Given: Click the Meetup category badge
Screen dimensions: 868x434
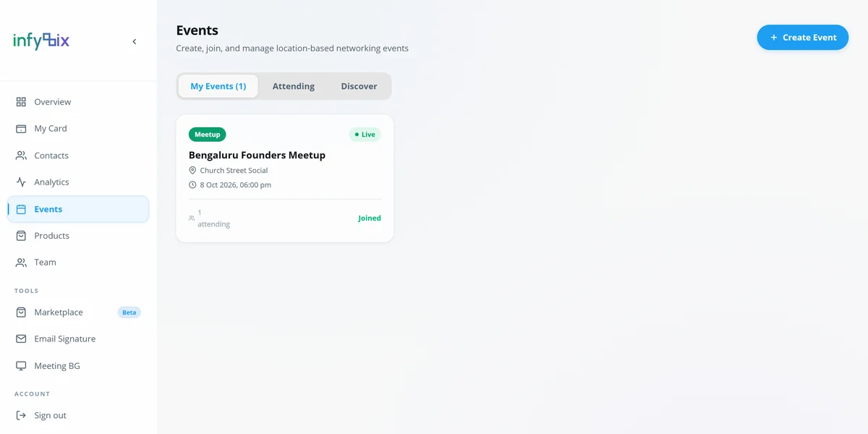Looking at the screenshot, I should click(208, 135).
